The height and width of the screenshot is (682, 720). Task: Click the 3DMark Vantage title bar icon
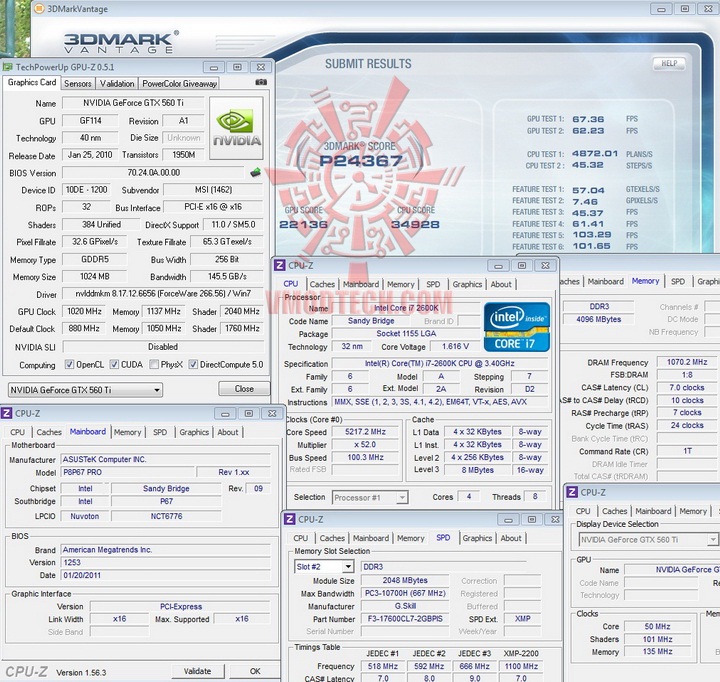coord(39,8)
